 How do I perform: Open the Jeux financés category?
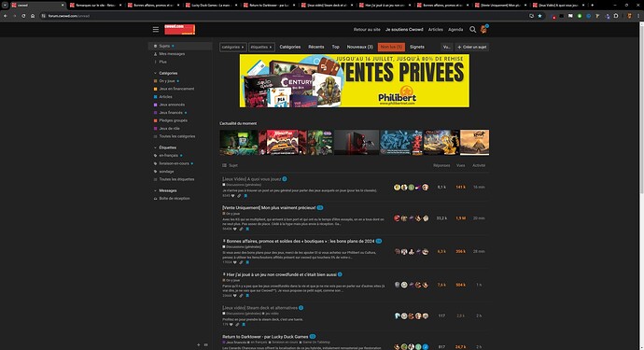coord(170,113)
